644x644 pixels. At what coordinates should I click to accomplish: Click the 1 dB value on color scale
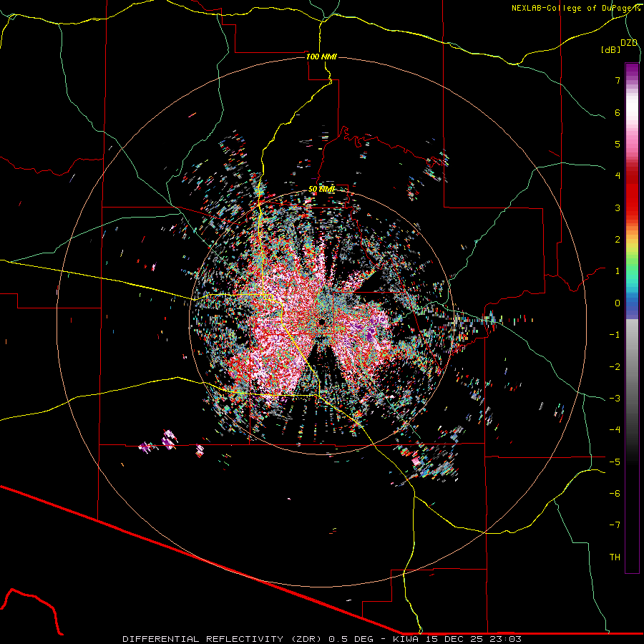(x=618, y=271)
